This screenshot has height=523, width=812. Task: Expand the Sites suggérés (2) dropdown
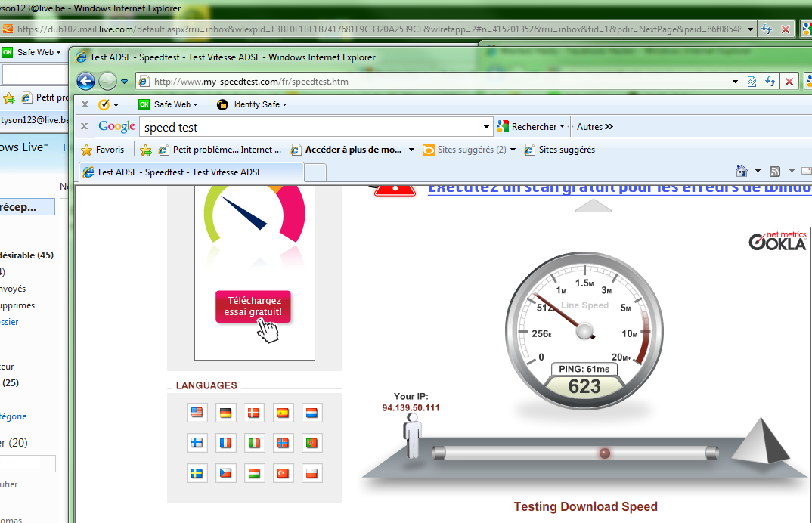513,150
